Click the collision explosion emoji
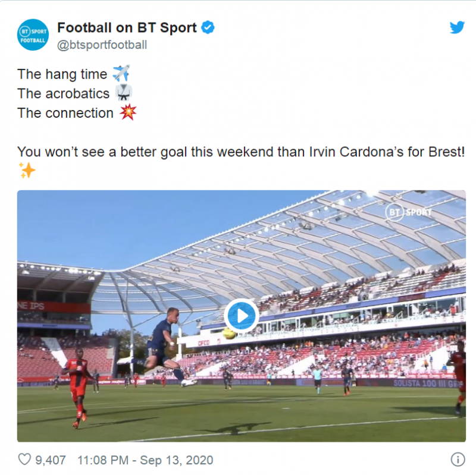The image size is (476, 475). click(x=127, y=113)
